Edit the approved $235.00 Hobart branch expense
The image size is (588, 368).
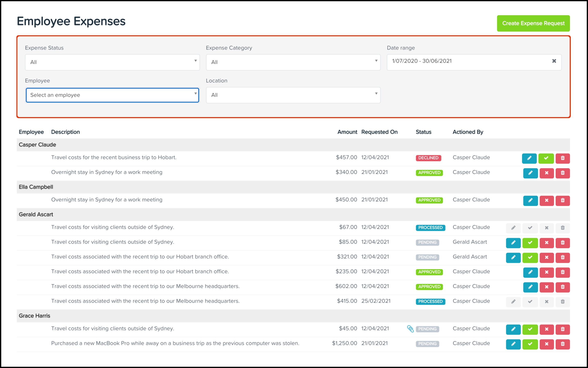(x=530, y=272)
